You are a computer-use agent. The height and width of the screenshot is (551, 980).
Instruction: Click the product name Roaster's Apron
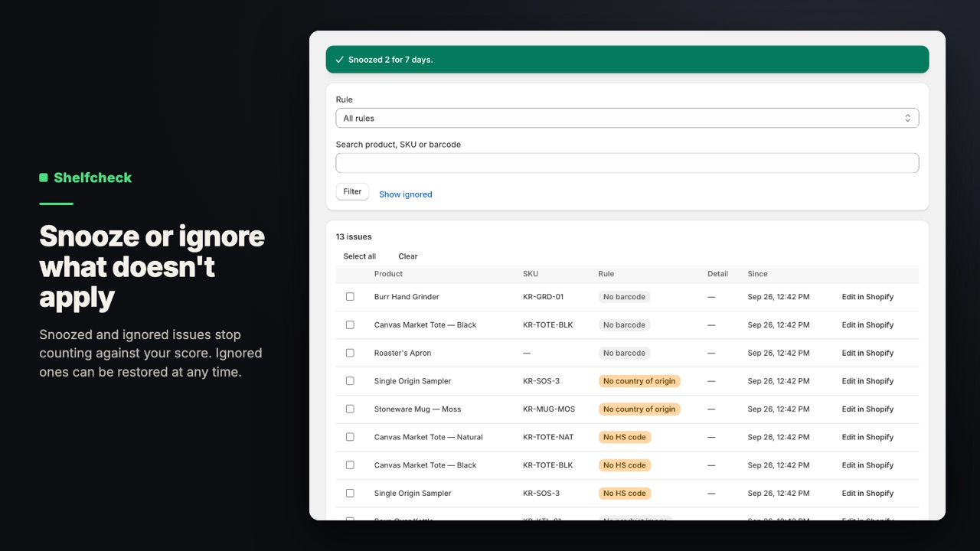coord(403,353)
